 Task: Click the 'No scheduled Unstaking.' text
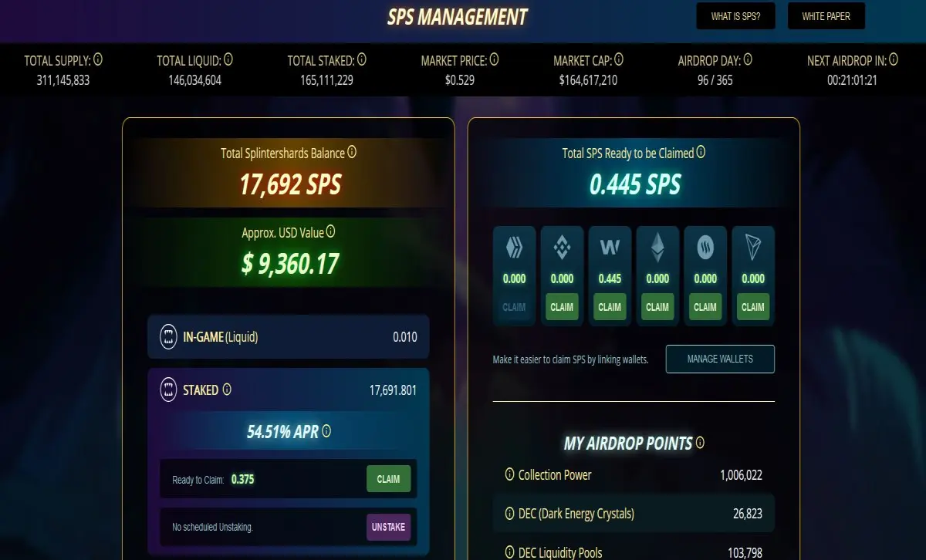[x=212, y=528]
